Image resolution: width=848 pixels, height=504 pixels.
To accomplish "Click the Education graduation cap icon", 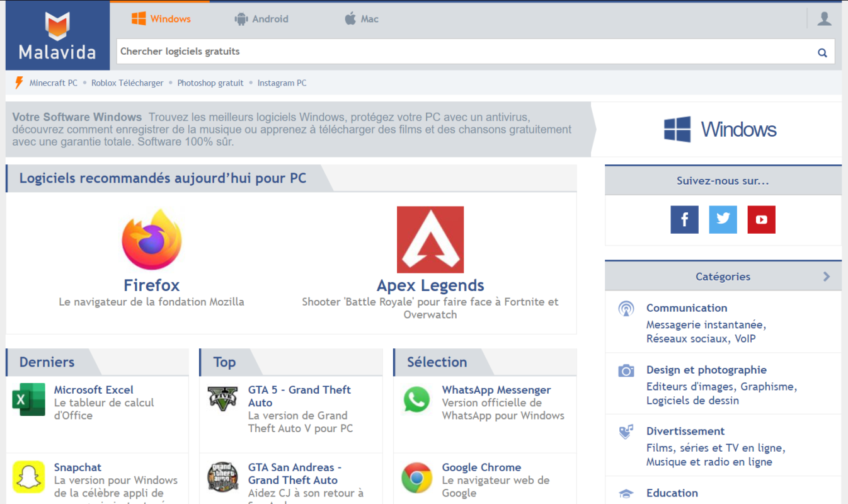I will tap(626, 493).
